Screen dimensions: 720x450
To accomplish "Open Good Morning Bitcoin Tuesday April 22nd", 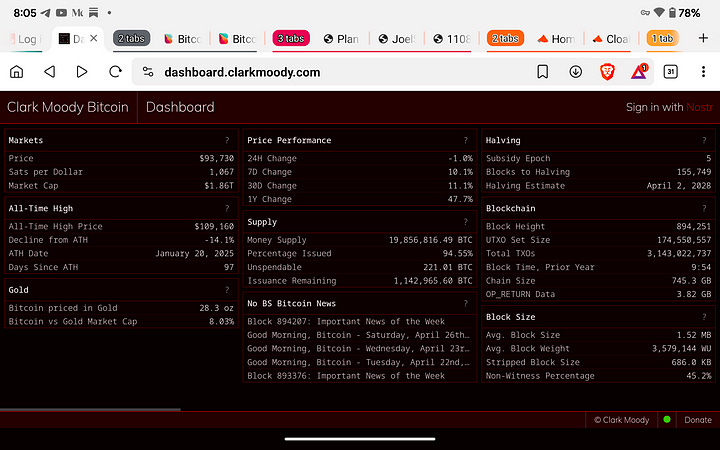I will click(x=358, y=362).
